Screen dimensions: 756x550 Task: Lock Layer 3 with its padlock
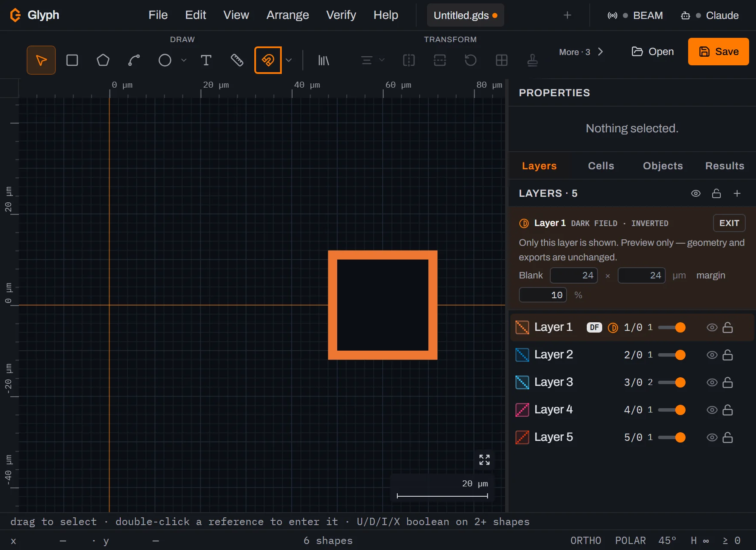[728, 382]
